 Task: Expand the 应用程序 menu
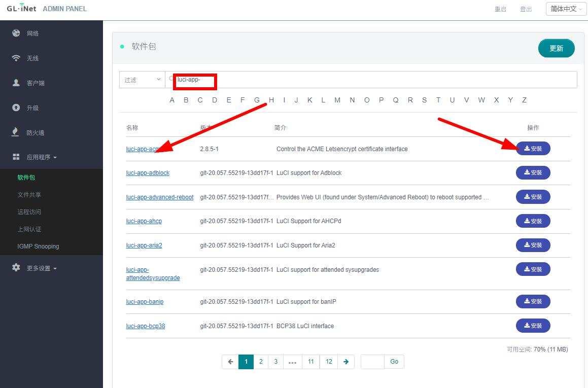pos(42,157)
